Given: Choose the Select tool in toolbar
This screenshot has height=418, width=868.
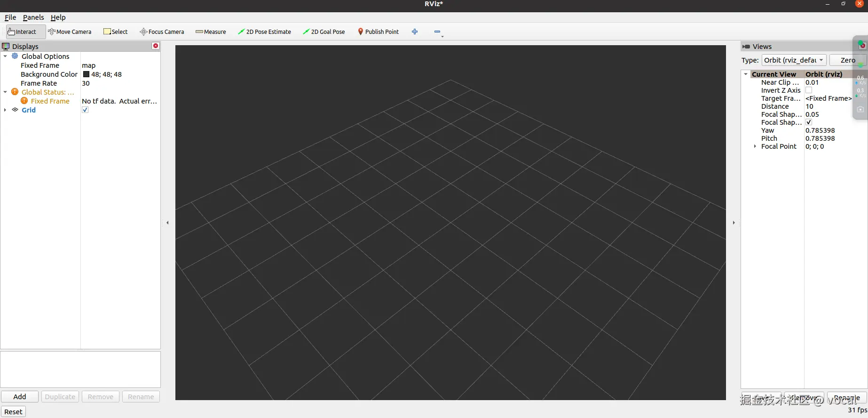Looking at the screenshot, I should 116,32.
